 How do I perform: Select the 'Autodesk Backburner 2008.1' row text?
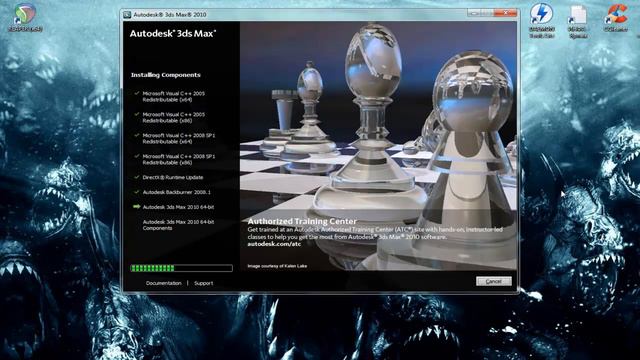[x=177, y=192]
